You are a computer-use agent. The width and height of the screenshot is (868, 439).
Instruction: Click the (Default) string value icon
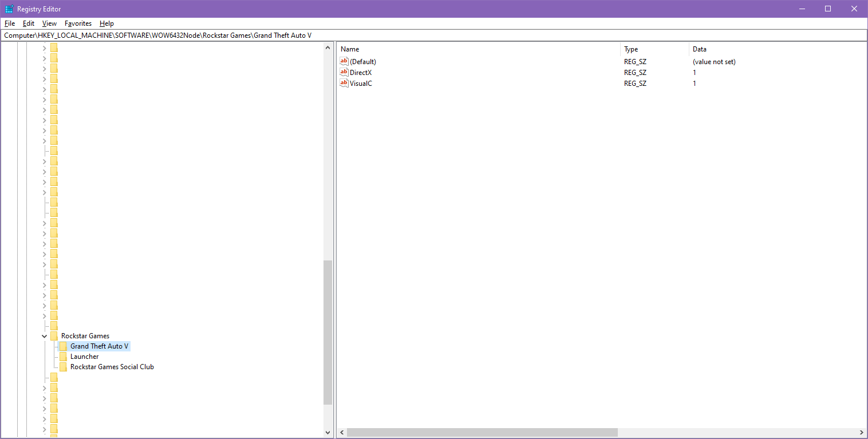coord(344,61)
